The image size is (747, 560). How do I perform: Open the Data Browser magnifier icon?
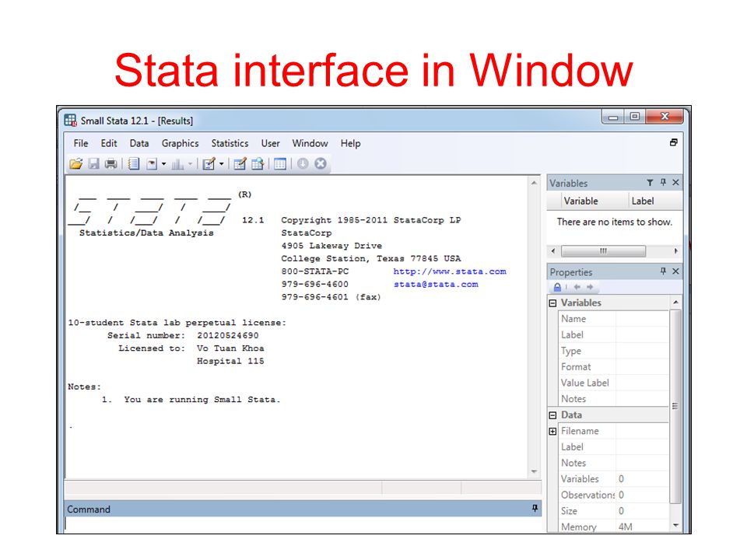(258, 164)
